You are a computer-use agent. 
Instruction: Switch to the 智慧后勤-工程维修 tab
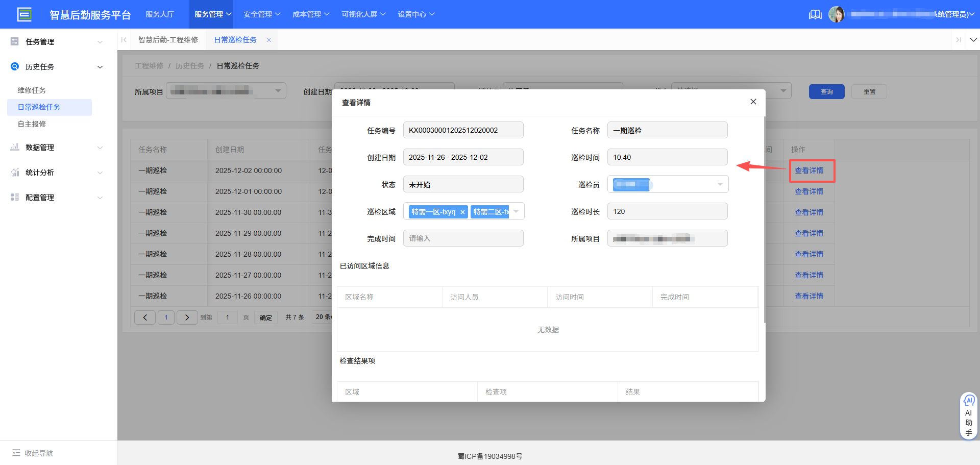click(168, 39)
